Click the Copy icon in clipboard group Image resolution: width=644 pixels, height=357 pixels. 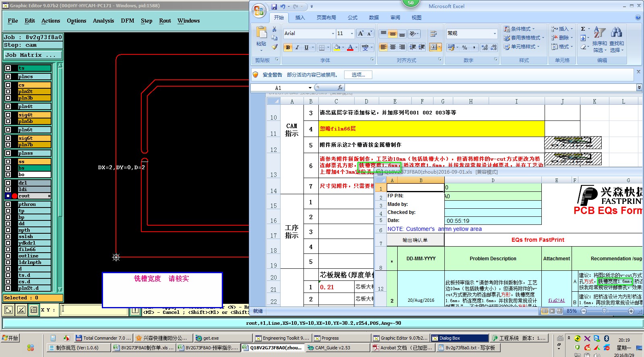point(275,38)
